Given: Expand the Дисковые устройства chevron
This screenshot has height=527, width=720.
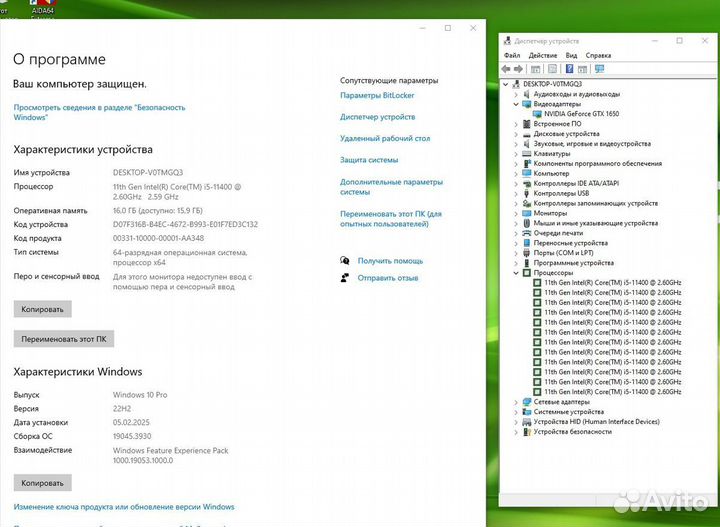Looking at the screenshot, I should coord(516,134).
